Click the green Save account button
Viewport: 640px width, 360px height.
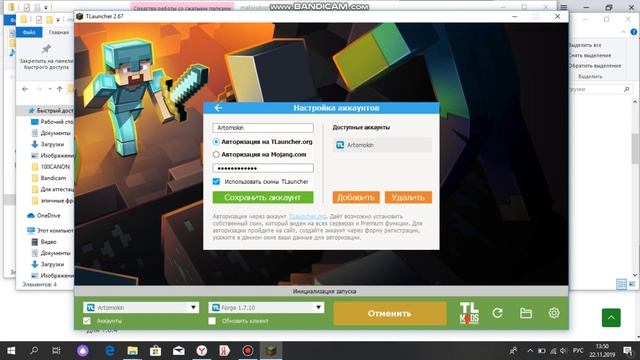click(263, 197)
